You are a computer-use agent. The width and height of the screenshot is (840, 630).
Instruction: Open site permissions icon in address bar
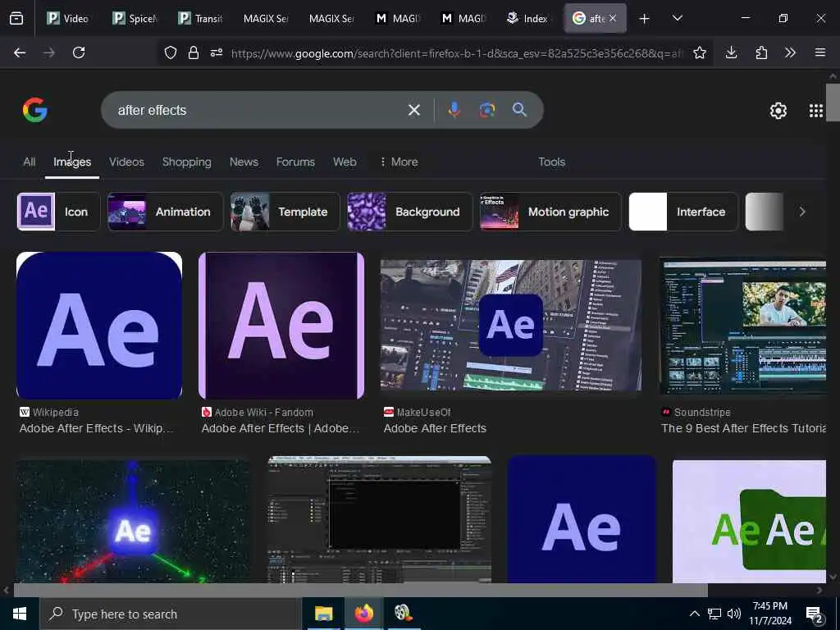217,52
